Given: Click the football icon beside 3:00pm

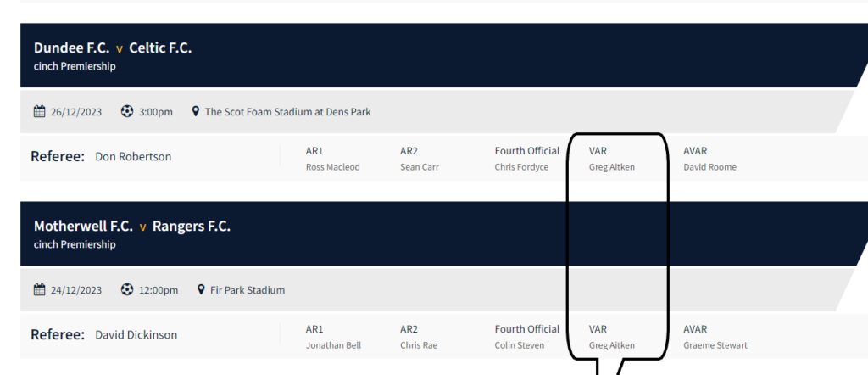Looking at the screenshot, I should tap(127, 112).
